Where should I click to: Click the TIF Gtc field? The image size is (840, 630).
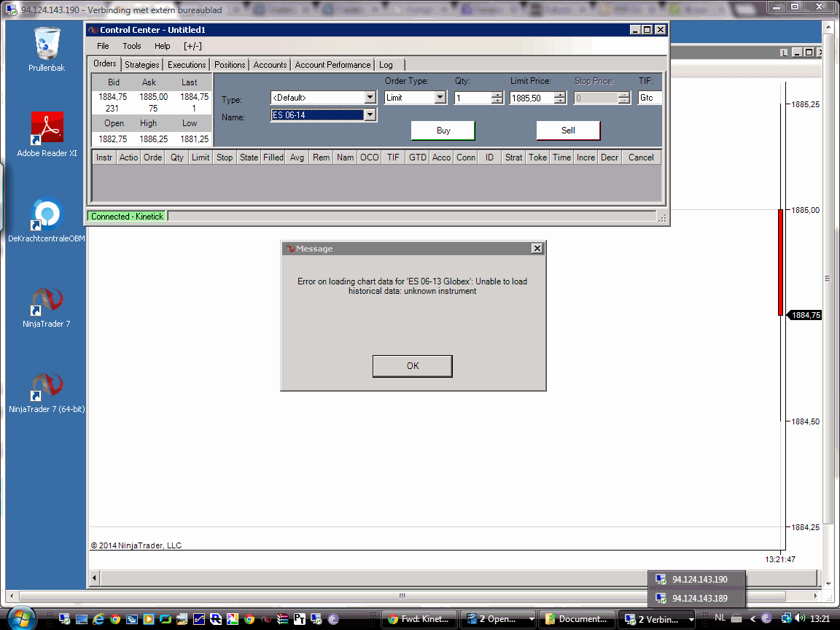[x=650, y=98]
